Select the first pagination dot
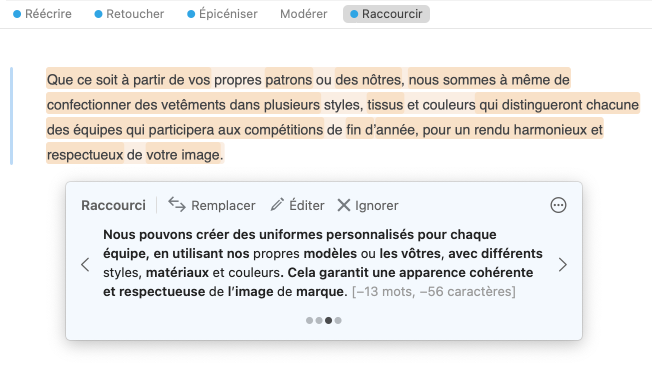This screenshot has width=652, height=366. [x=309, y=320]
